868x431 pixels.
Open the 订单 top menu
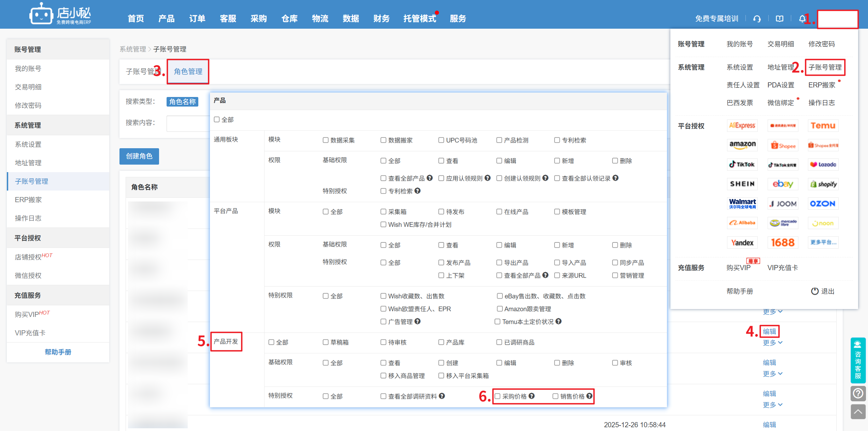197,19
